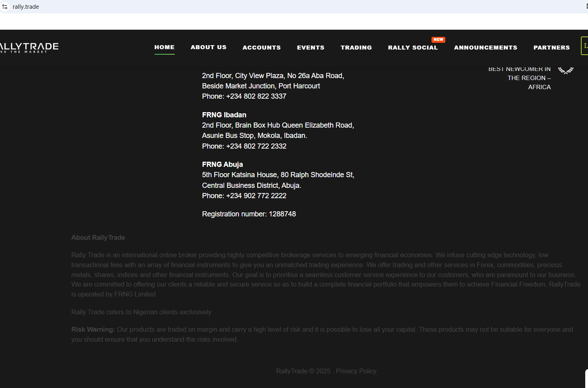The height and width of the screenshot is (388, 588).
Task: Click the Best Newcomer in the Region award text
Action: (x=519, y=78)
